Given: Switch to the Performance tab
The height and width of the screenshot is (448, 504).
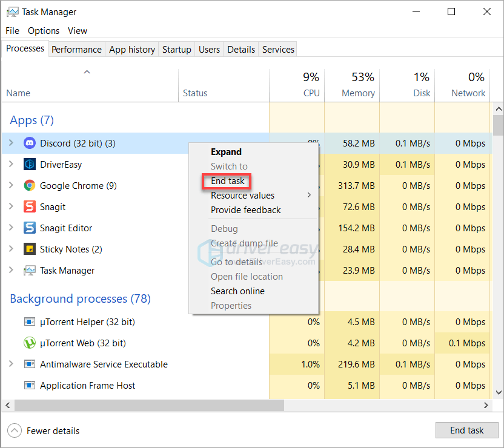Looking at the screenshot, I should [76, 50].
